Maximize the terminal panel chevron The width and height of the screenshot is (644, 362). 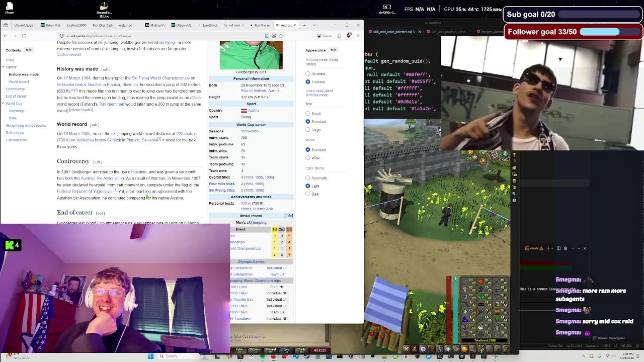click(x=579, y=248)
